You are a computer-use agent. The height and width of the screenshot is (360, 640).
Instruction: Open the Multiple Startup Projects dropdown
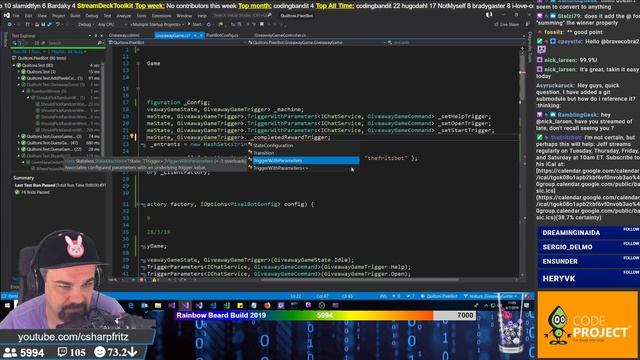tap(157, 24)
